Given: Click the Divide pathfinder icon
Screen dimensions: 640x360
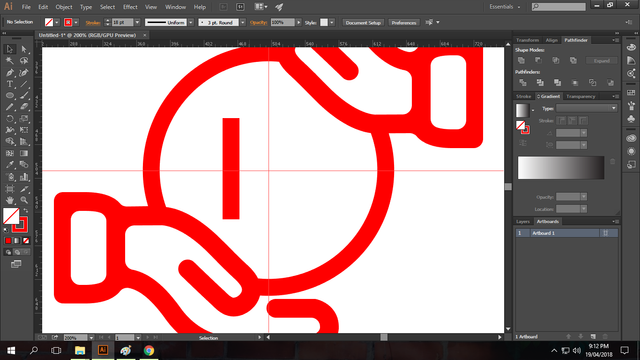Looking at the screenshot, I should 522,83.
